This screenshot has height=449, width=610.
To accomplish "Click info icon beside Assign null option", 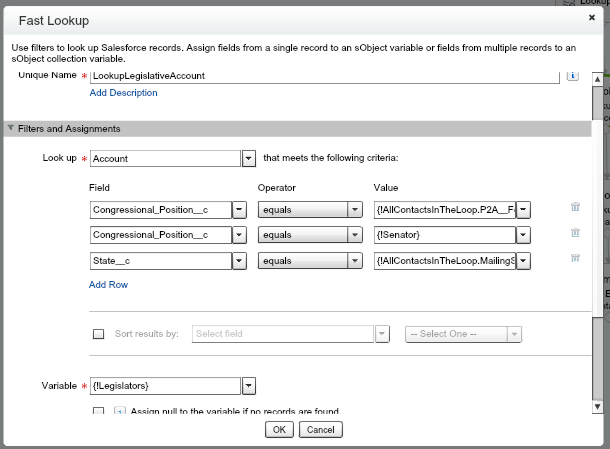I will tap(118, 412).
